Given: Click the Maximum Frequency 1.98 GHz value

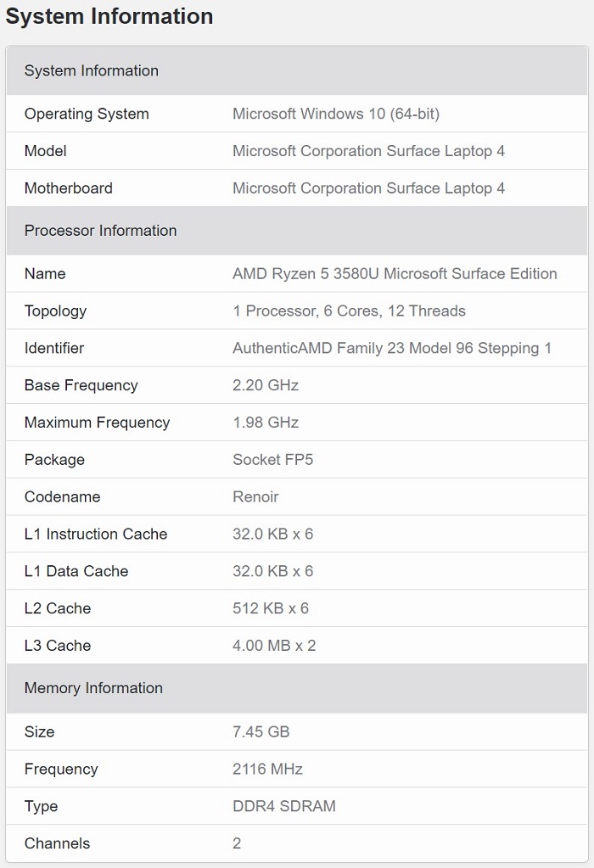Looking at the screenshot, I should 266,423.
